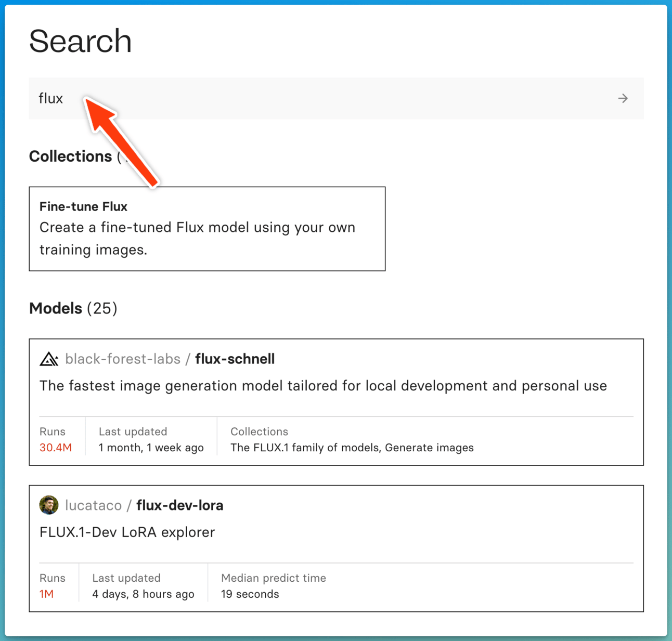Image resolution: width=672 pixels, height=641 pixels.
Task: Open the flux-dev-lora model link
Action: click(x=180, y=505)
